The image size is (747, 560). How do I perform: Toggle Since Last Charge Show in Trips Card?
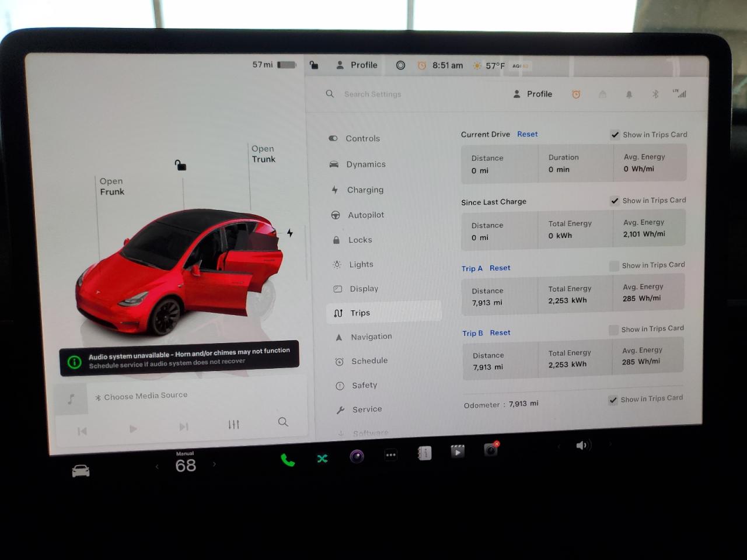click(615, 201)
